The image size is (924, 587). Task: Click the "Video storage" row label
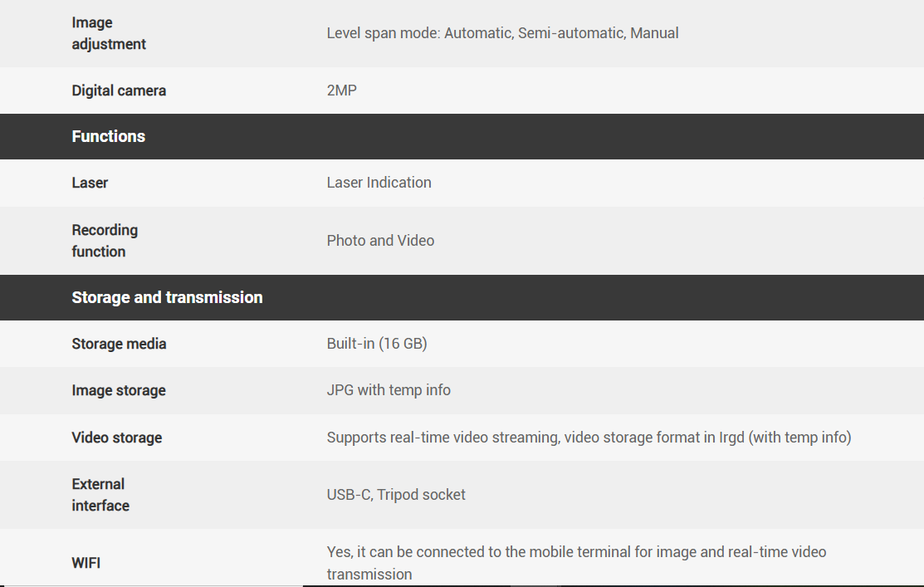117,438
